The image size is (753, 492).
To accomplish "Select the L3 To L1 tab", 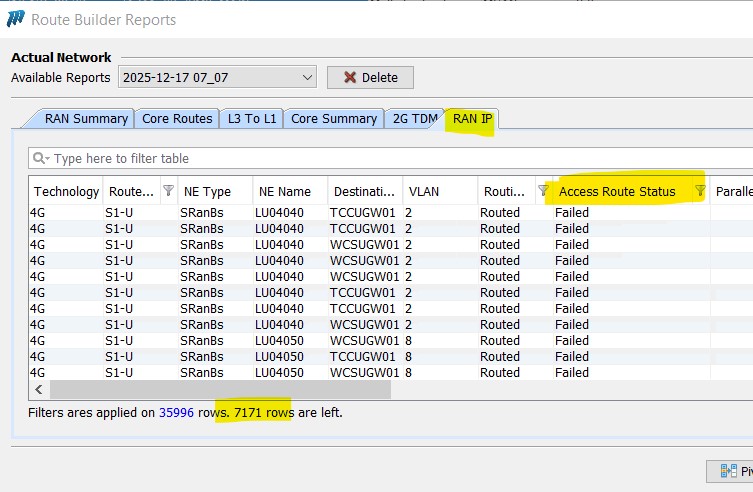I will click(252, 119).
